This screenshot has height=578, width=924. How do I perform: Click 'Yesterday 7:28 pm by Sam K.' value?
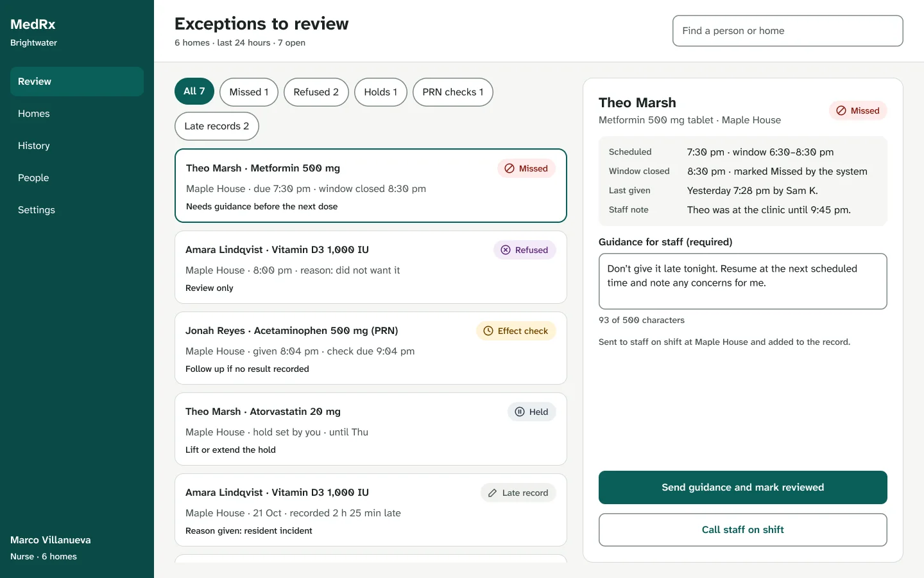pos(753,191)
